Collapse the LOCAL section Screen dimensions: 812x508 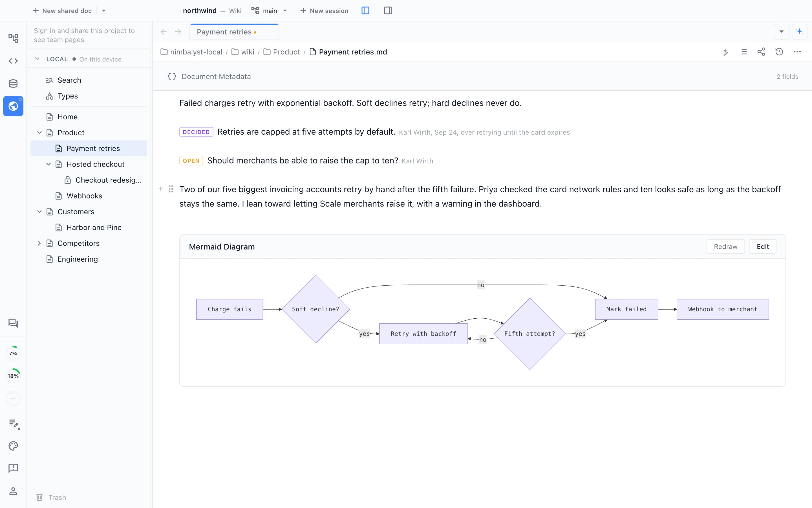[x=37, y=59]
